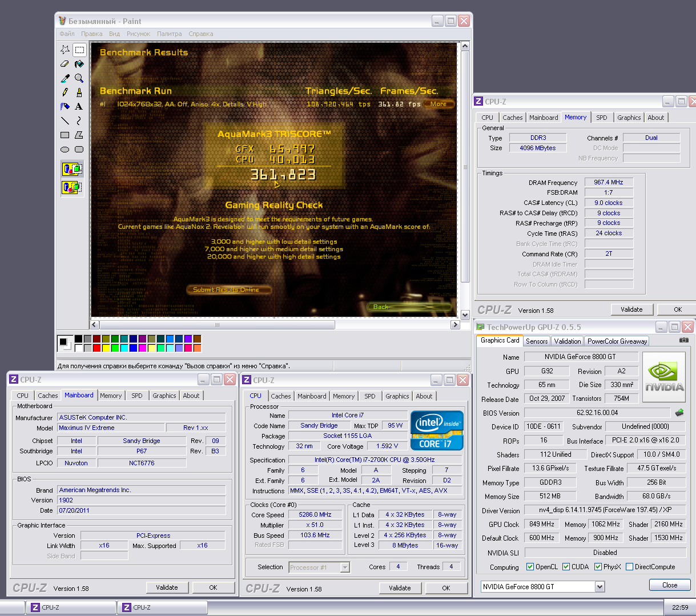Viewport: 696px width, 616px height.
Task: Click the Paint vertical scrollbar up arrow
Action: coord(465,46)
